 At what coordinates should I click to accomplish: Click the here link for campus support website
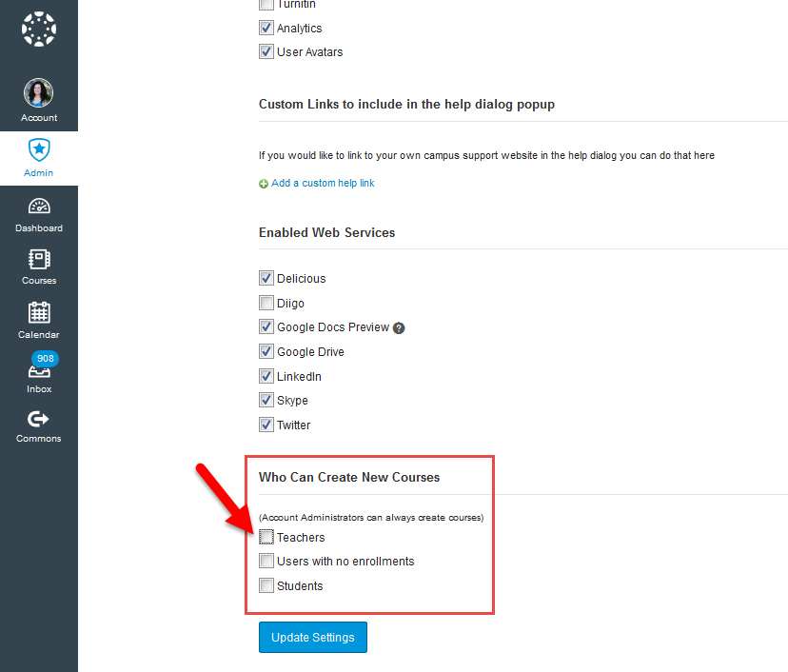[704, 154]
